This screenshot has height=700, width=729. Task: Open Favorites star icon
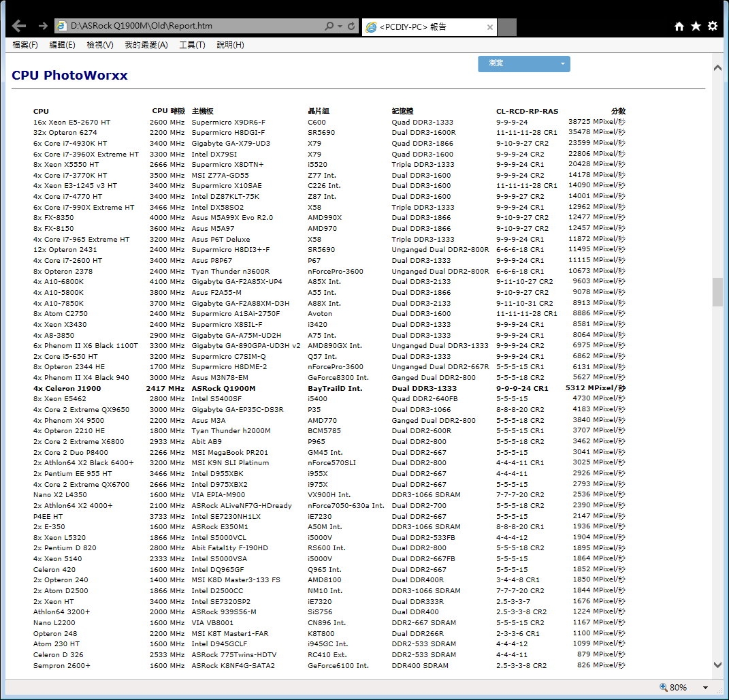696,26
